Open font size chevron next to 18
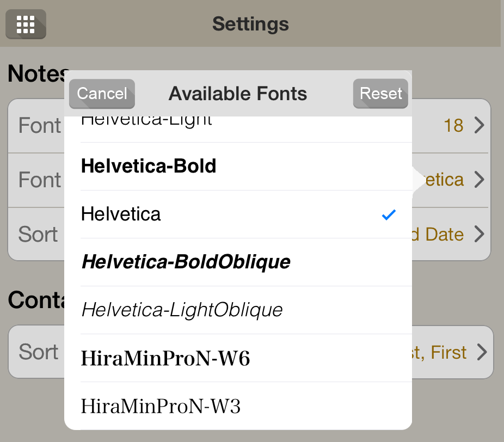The height and width of the screenshot is (442, 504). (480, 125)
